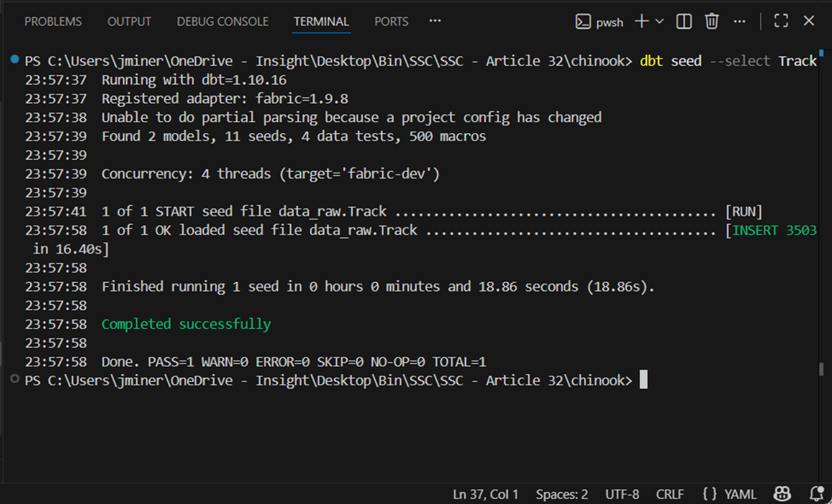Change language mode from YAML
The image size is (832, 504).
point(730,494)
